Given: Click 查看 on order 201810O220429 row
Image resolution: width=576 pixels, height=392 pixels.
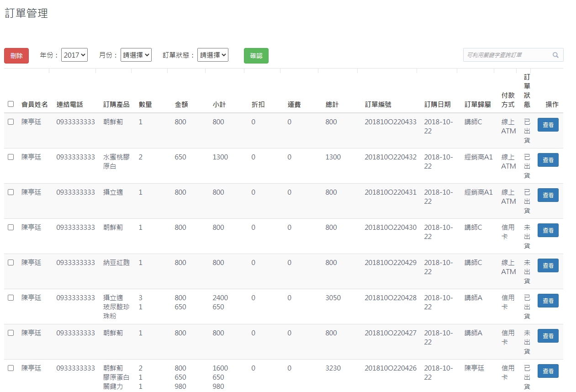Looking at the screenshot, I should click(548, 265).
